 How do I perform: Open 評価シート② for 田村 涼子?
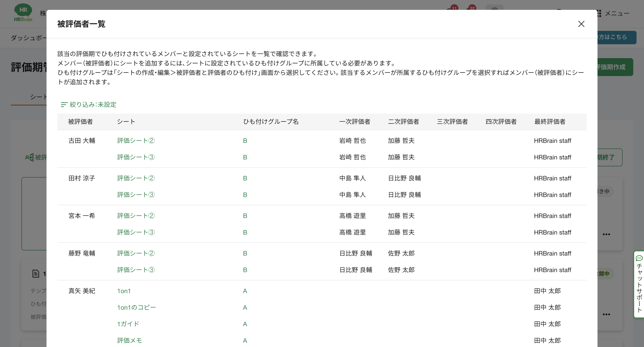click(x=136, y=178)
